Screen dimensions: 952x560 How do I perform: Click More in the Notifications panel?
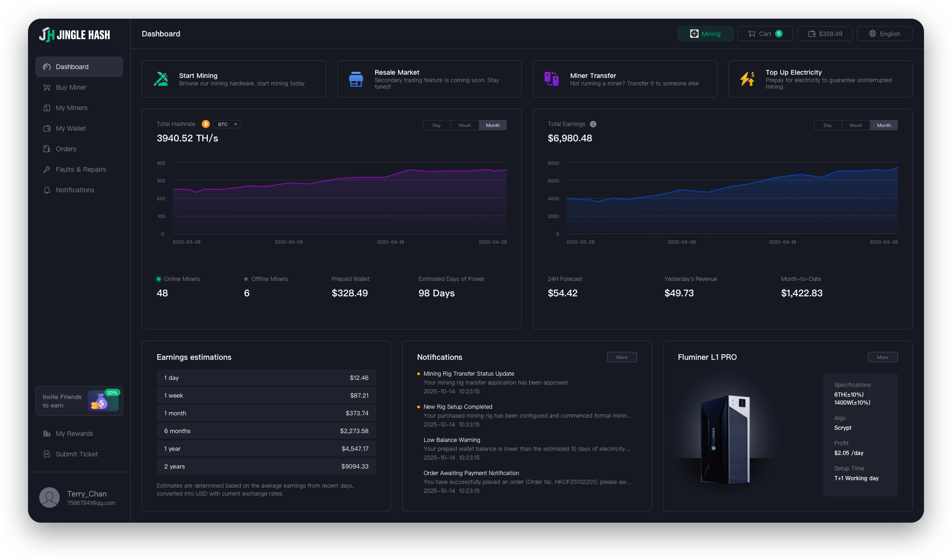pyautogui.click(x=622, y=357)
